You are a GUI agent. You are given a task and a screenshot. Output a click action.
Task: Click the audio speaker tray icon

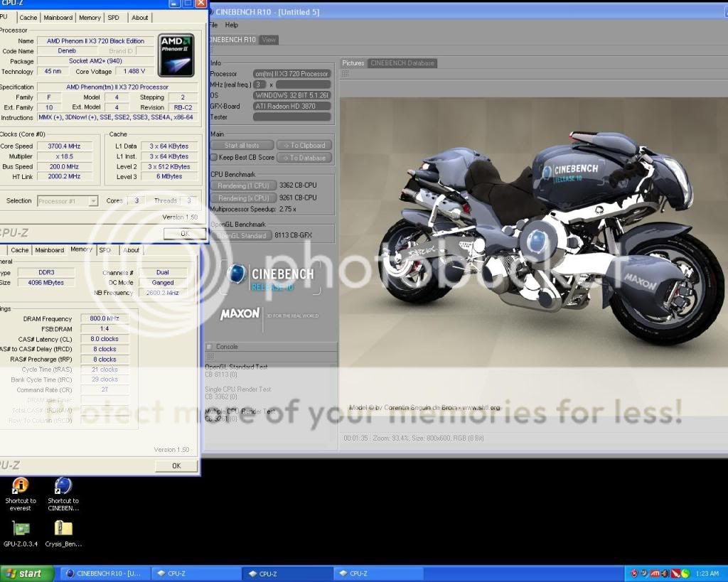(665, 573)
